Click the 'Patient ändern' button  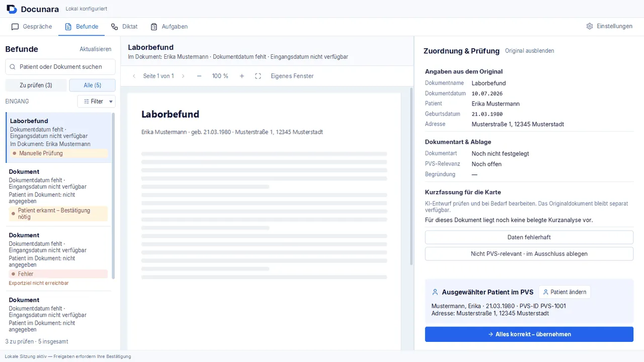coord(565,292)
